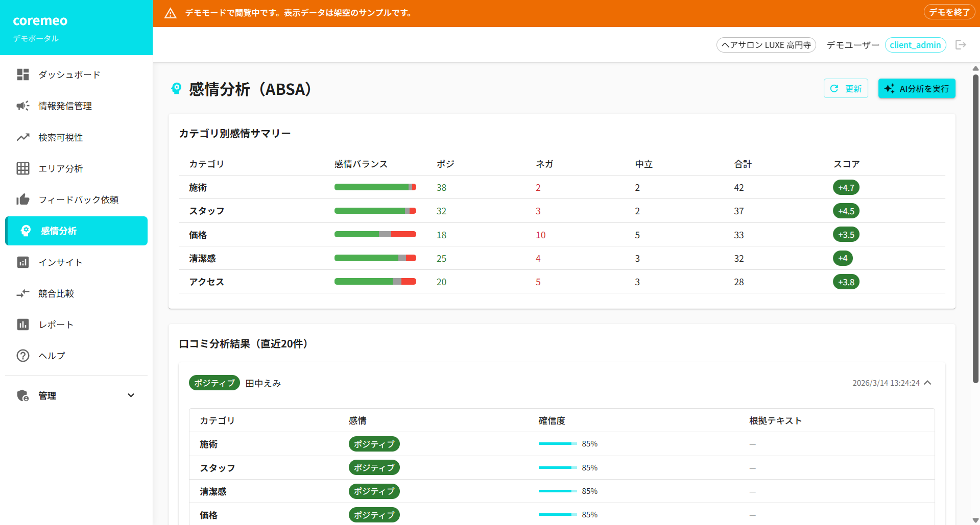Click the megaphone icon for 情報発信管理
This screenshot has width=980, height=525.
pos(23,106)
